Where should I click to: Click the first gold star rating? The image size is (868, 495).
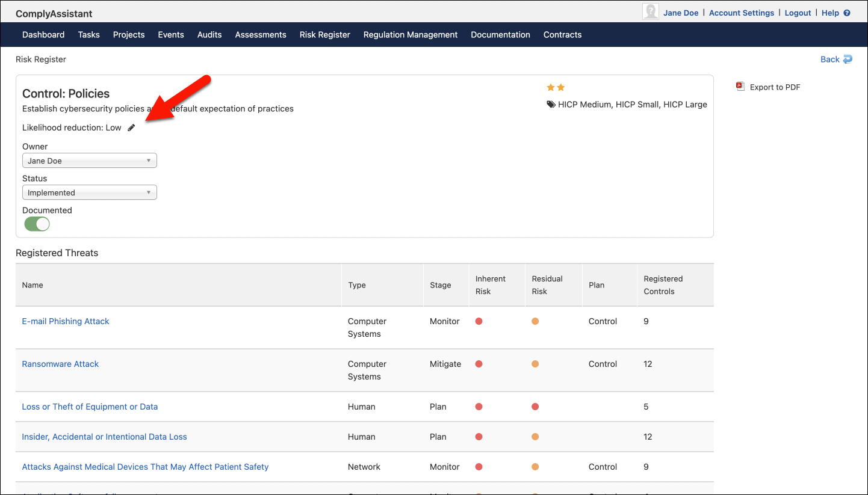tap(551, 88)
